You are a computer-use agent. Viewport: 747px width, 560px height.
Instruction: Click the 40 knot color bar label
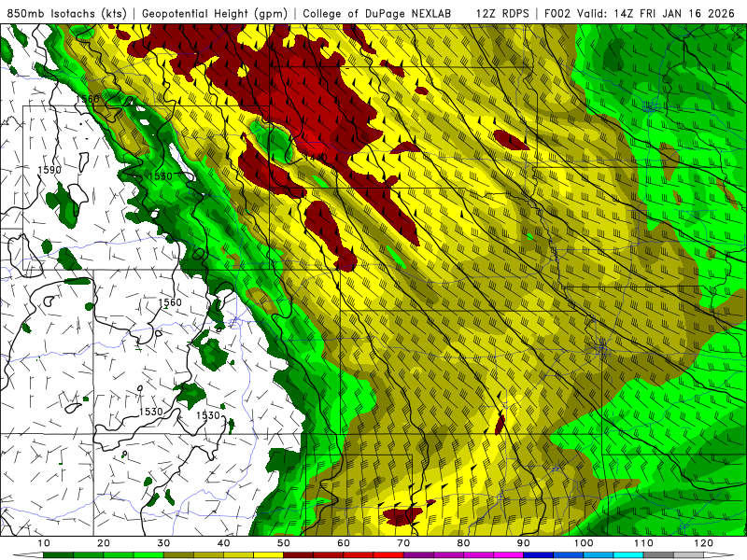coord(223,543)
